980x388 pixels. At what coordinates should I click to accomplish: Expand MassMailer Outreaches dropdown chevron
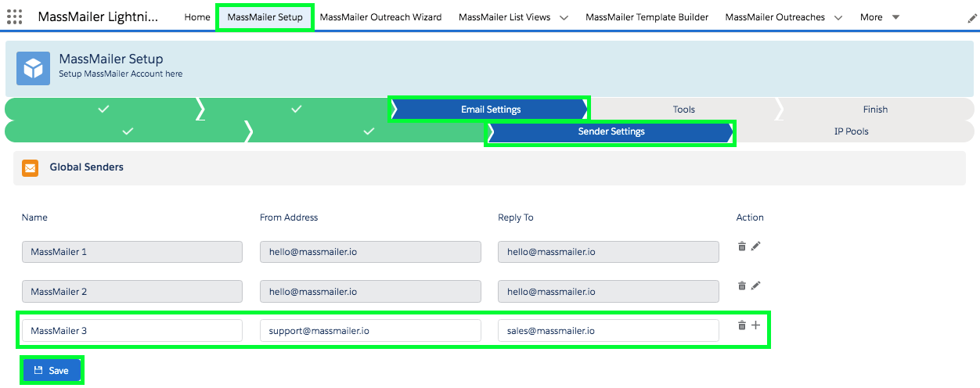click(838, 17)
